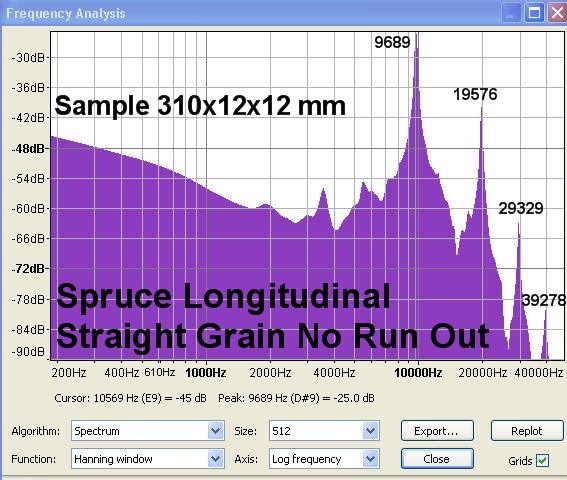Viewport: 567px width, 480px height.
Task: Click the Export button
Action: pos(437,431)
